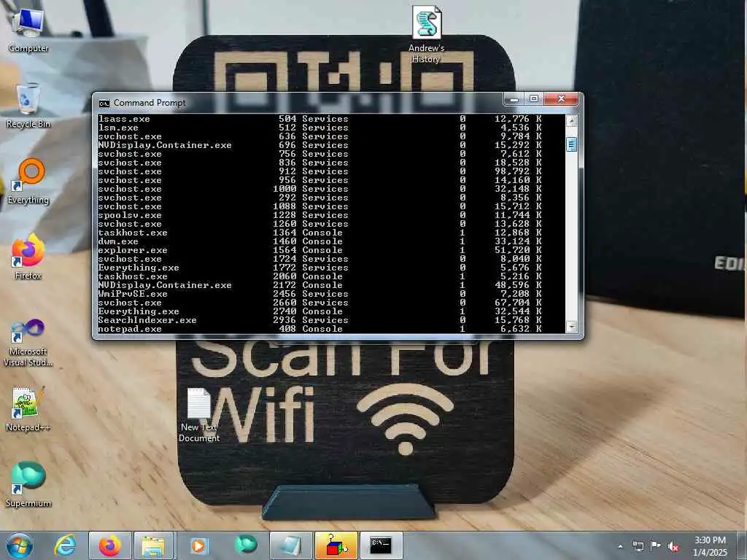This screenshot has width=747, height=560.
Task: Open the muted volume tray icon
Action: (673, 546)
